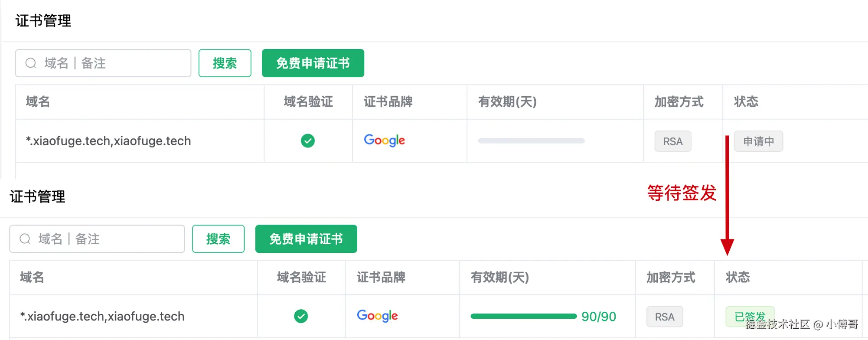Click the magnifier icon in the lower search box

pyautogui.click(x=25, y=239)
